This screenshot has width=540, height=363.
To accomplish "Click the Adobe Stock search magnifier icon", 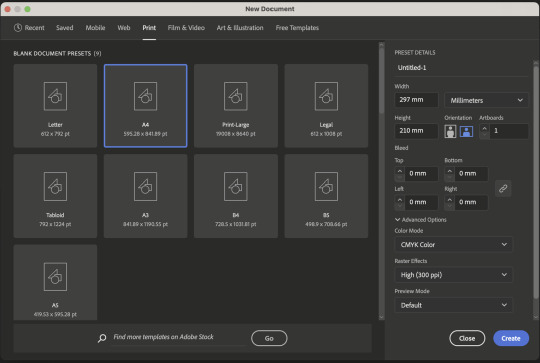I will click(x=102, y=338).
